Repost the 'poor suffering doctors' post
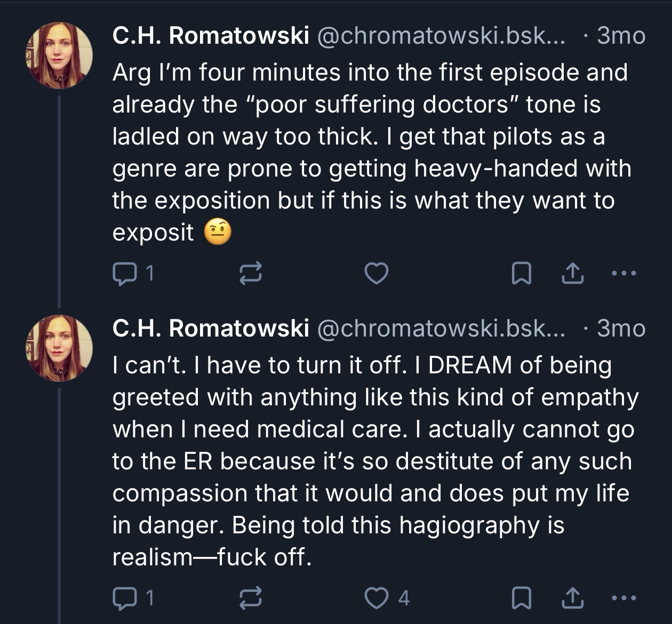 [250, 274]
